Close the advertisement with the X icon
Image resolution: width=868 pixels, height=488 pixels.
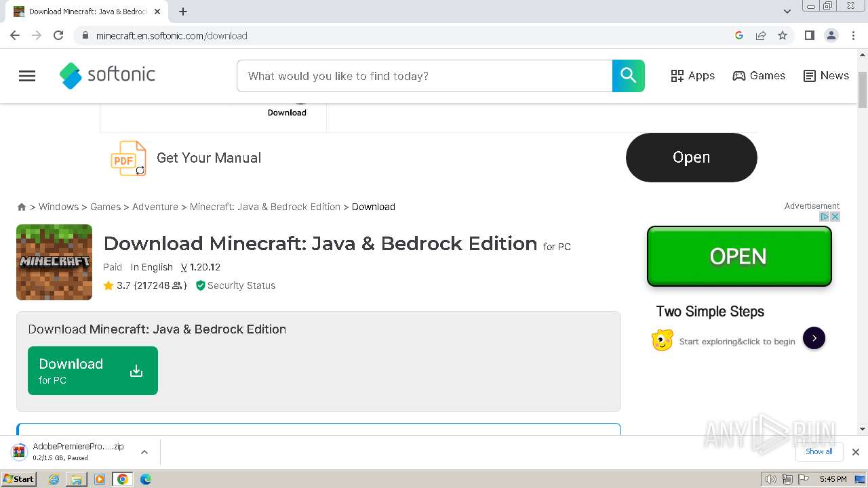[x=835, y=216]
